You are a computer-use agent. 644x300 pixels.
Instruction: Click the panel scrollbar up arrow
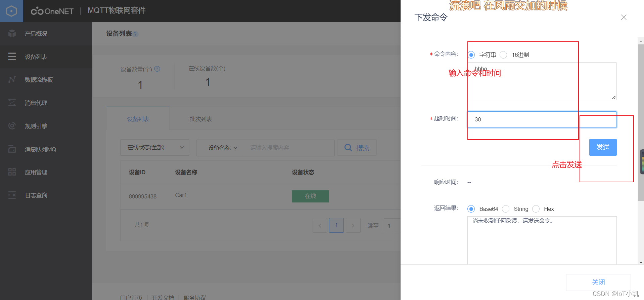(641, 41)
